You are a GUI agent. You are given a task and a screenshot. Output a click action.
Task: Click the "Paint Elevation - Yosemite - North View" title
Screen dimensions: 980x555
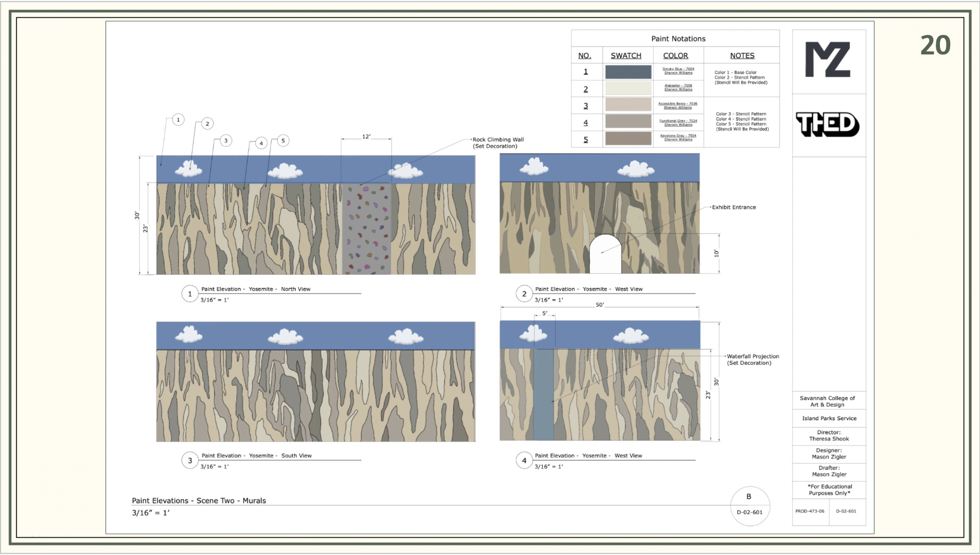256,289
